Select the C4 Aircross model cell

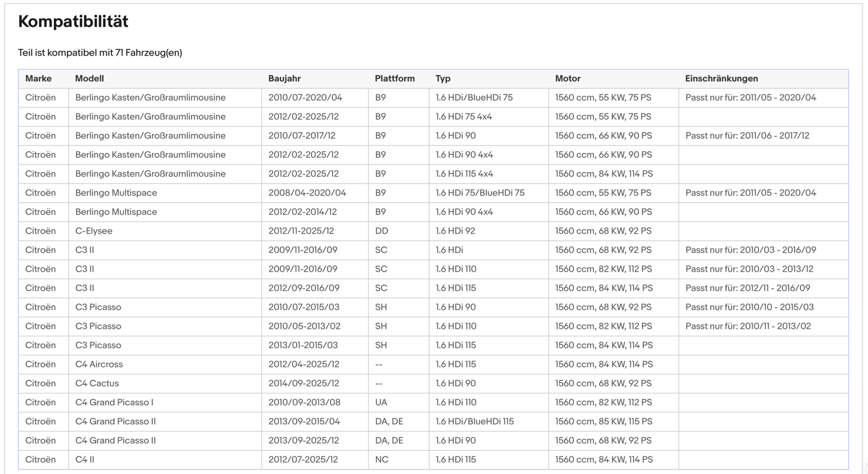click(99, 364)
